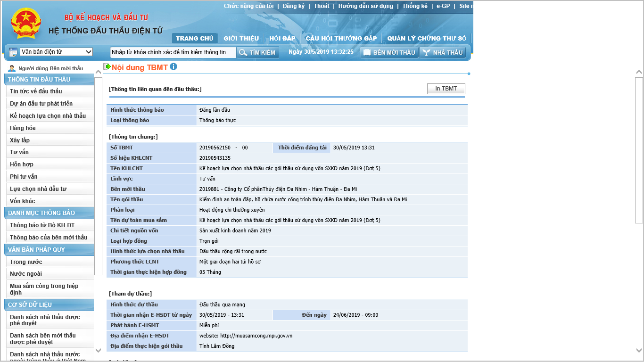Click the Tỉnh Lâm Đồng value
644x362 pixels.
pyautogui.click(x=217, y=346)
